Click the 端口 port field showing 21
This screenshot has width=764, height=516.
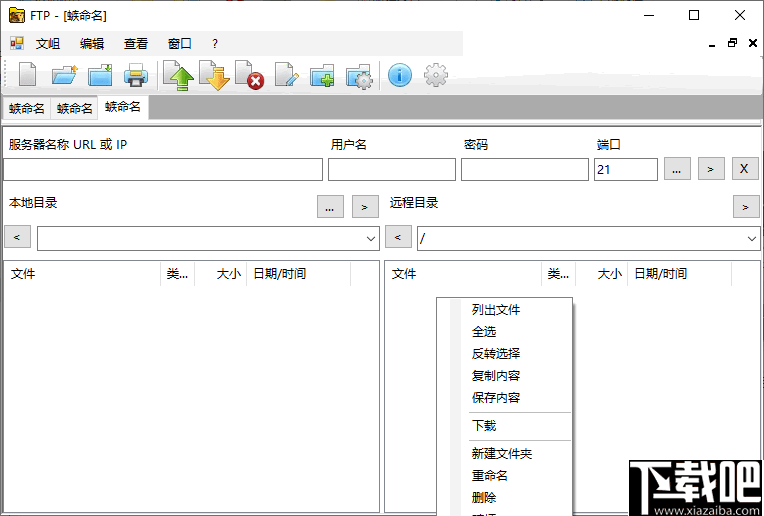tap(626, 170)
